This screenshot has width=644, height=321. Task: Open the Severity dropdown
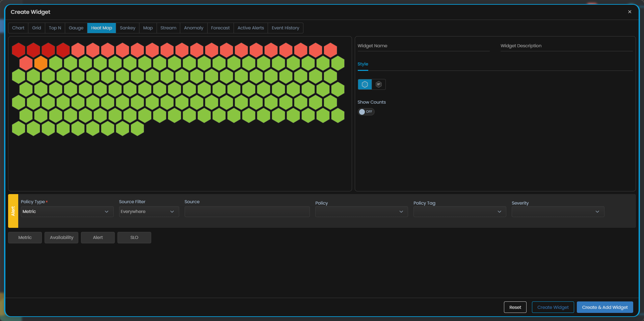(558, 212)
